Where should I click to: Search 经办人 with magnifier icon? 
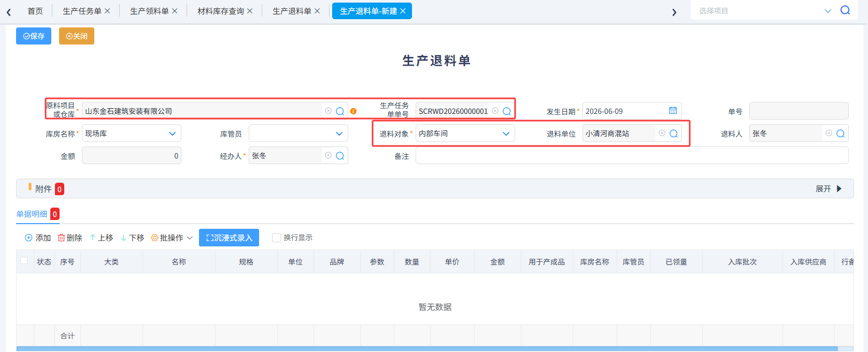click(x=340, y=156)
